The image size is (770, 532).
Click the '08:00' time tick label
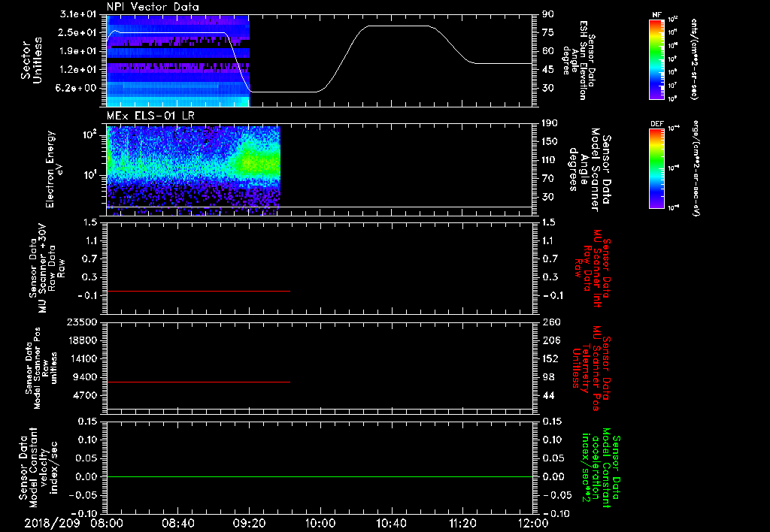tap(107, 523)
